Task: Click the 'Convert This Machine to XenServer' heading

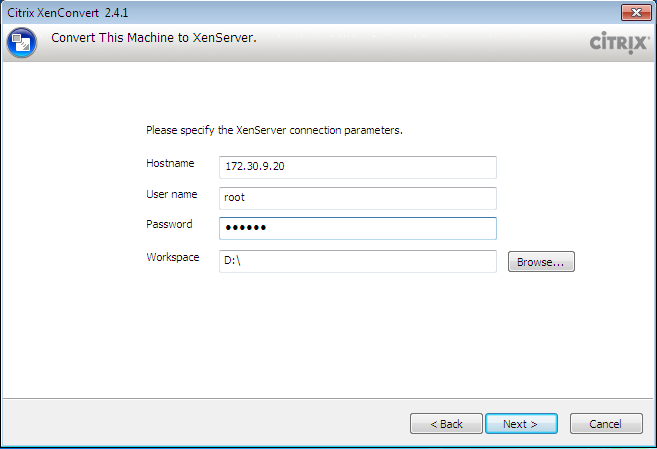Action: pyautogui.click(x=154, y=39)
